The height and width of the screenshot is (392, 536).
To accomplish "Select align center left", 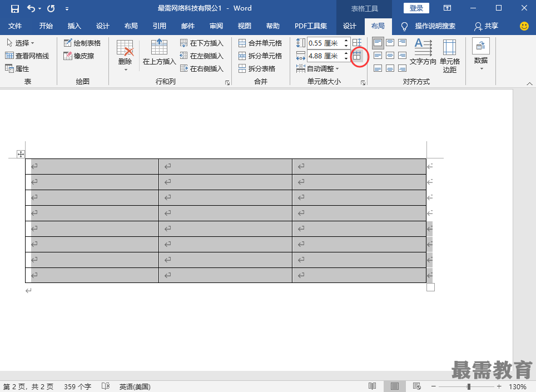I will click(x=378, y=56).
